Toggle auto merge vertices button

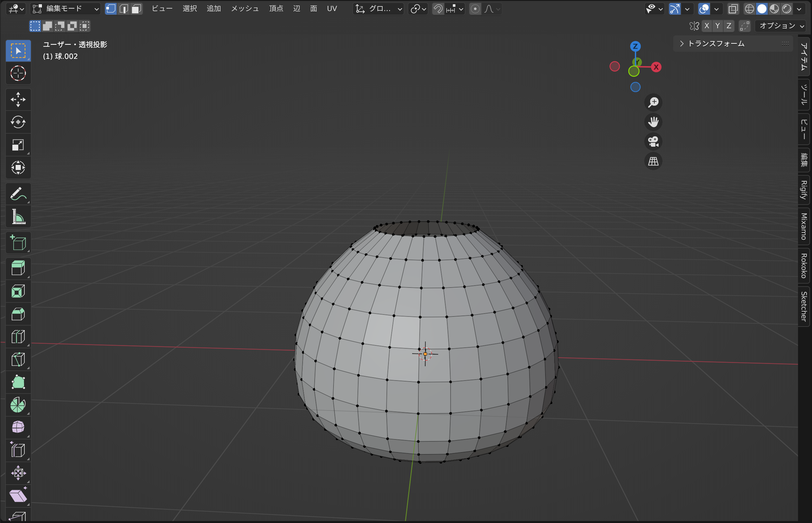744,26
